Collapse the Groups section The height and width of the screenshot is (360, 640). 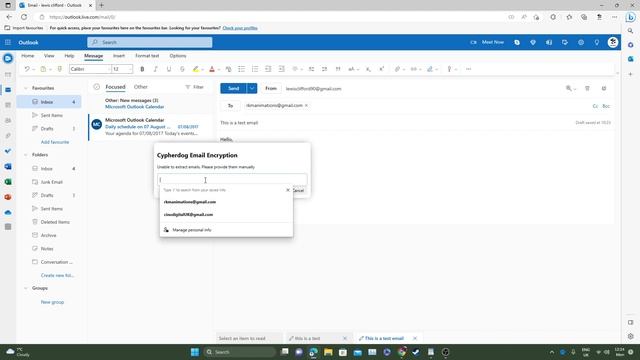(26, 288)
